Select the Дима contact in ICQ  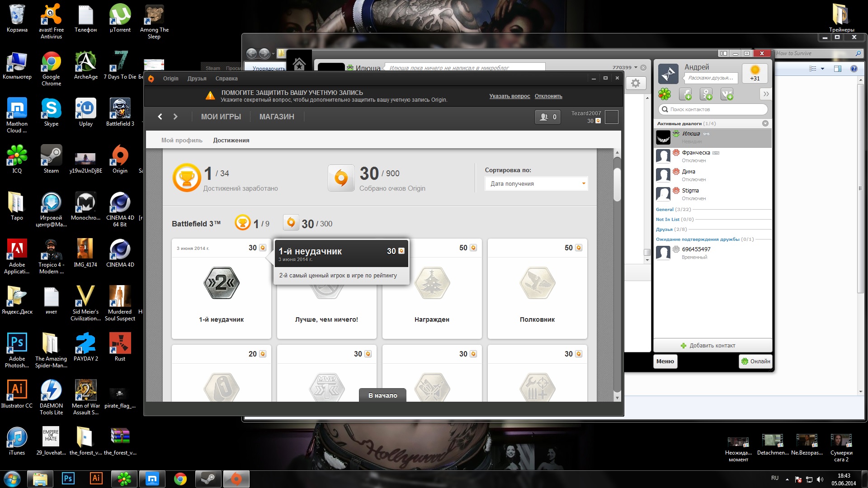click(712, 175)
